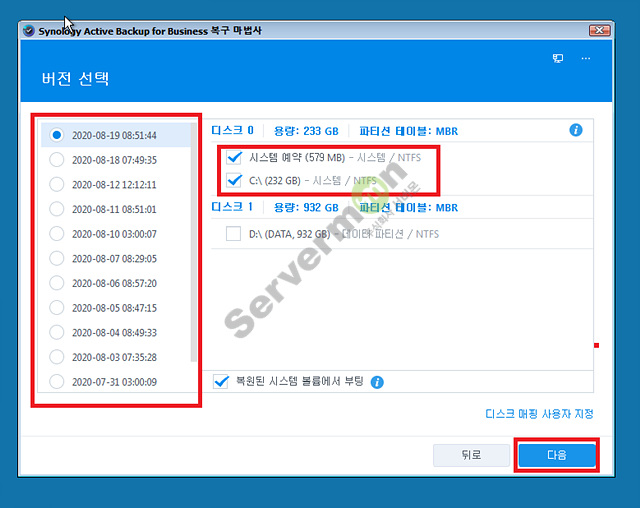
Task: Close the restore wizard window
Action: point(599,31)
